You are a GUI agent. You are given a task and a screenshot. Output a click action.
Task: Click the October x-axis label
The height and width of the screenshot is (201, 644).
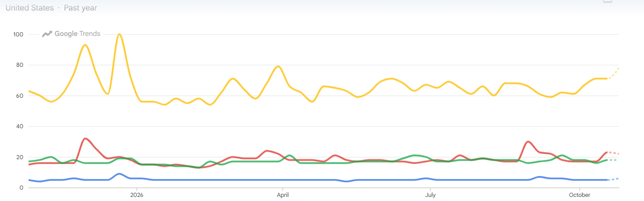(x=579, y=195)
